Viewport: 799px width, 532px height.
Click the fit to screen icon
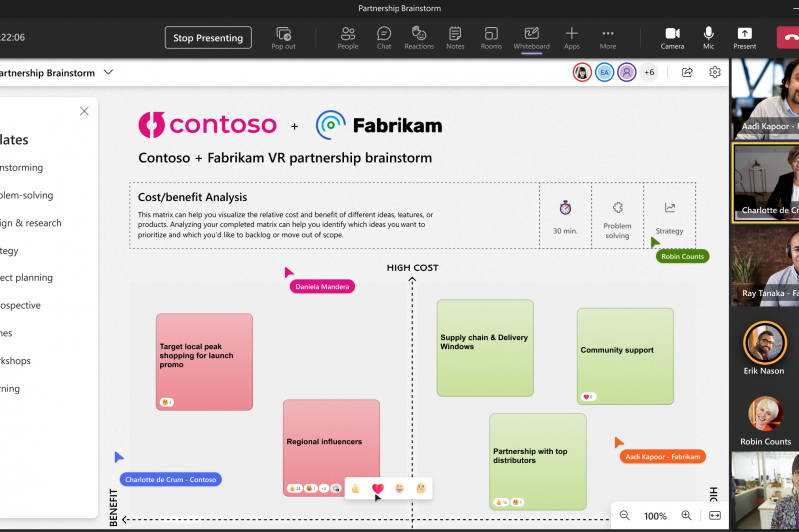pyautogui.click(x=715, y=515)
